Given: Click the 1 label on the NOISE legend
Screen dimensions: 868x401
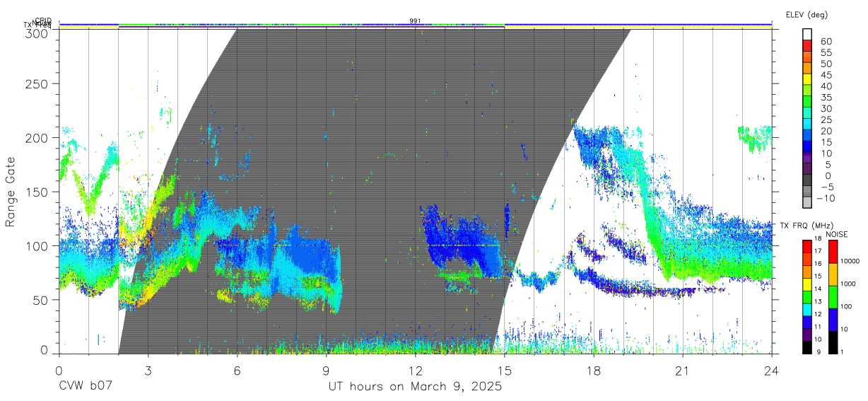Looking at the screenshot, I should (x=843, y=352).
